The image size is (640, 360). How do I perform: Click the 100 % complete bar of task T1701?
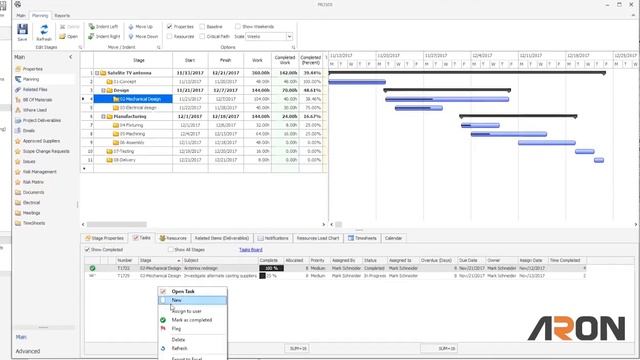click(x=271, y=268)
